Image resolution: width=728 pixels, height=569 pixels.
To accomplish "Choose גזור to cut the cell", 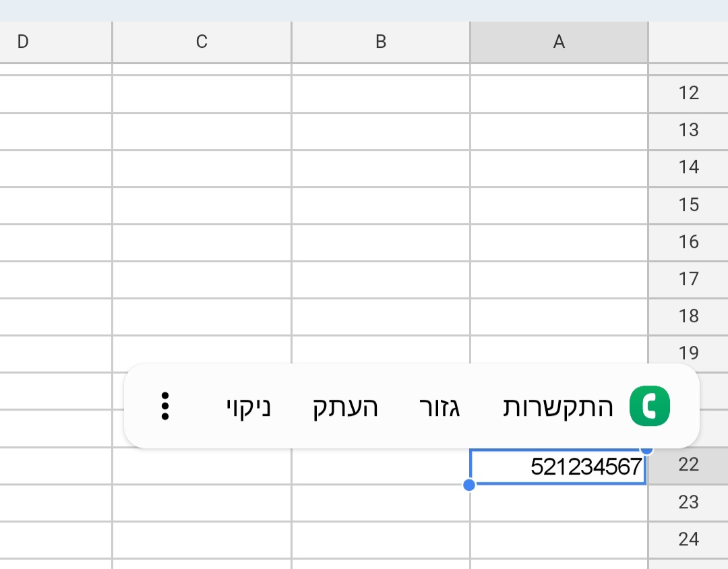I will pyautogui.click(x=442, y=405).
